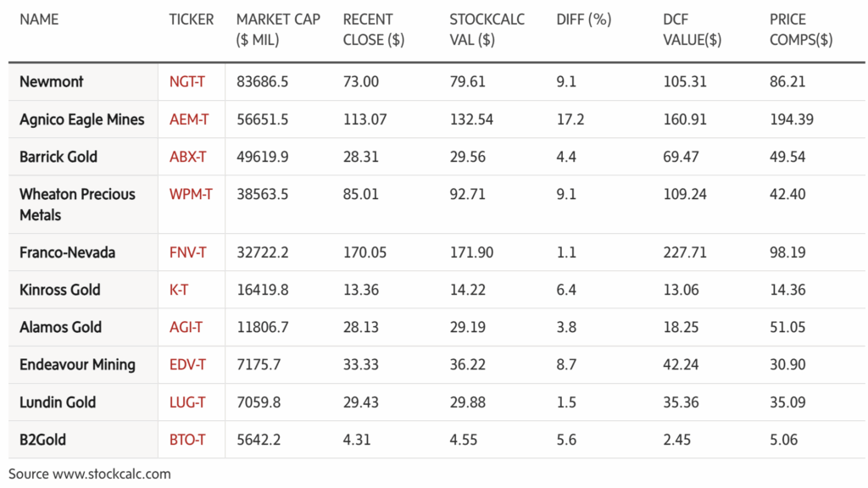This screenshot has width=868, height=488.
Task: Click the AEM-T ticker link
Action: (x=189, y=119)
